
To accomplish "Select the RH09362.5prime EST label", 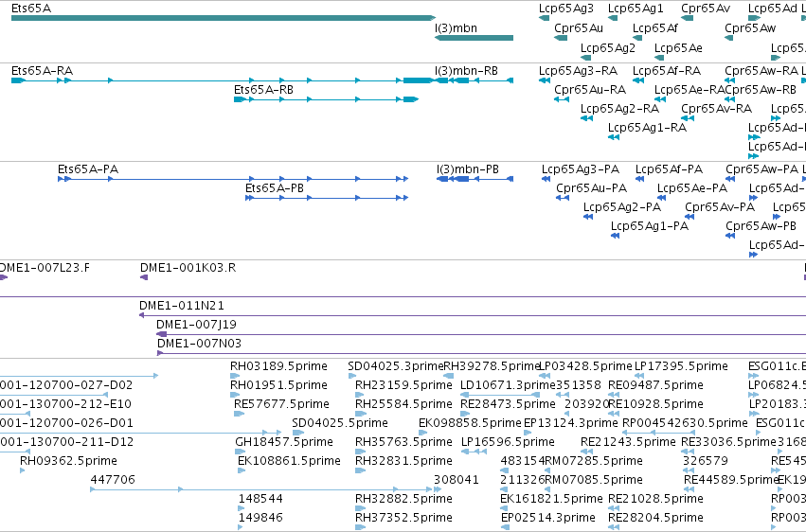I will pyautogui.click(x=69, y=461).
